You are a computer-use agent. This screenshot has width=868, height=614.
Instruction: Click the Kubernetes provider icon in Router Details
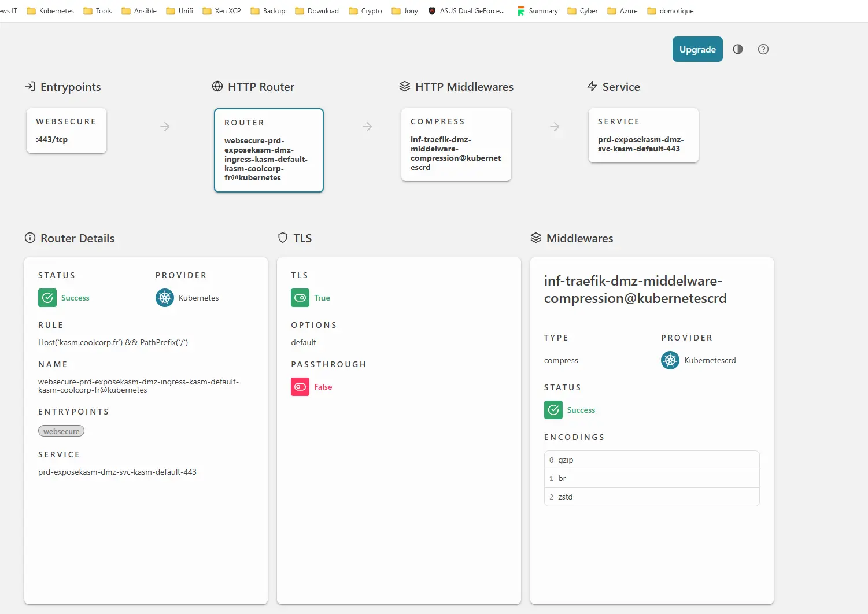coord(164,298)
